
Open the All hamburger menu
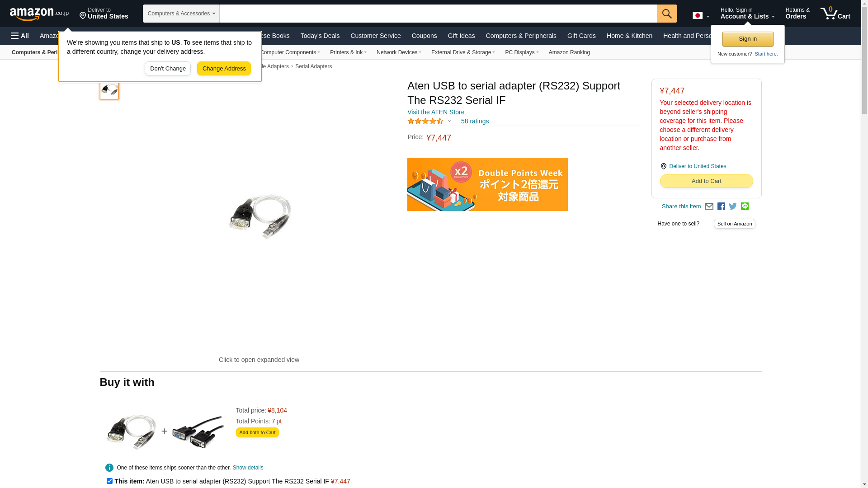20,36
